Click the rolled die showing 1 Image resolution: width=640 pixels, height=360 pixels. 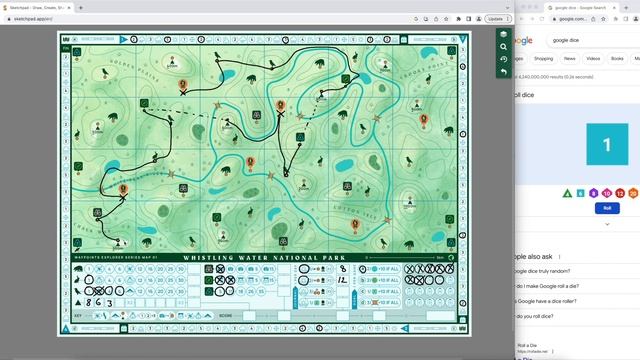coord(607,144)
